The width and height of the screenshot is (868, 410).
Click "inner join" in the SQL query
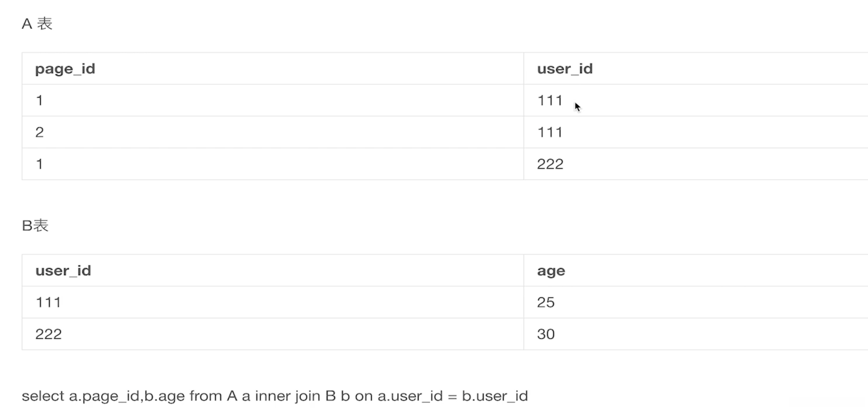287,396
